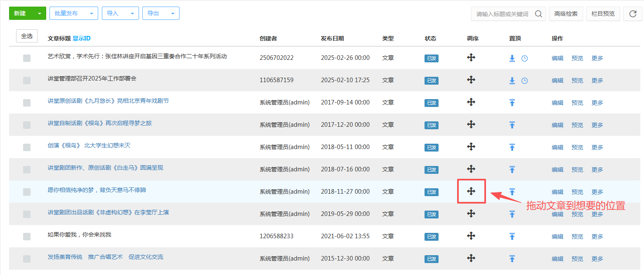Pin 《九月悠长》 article to top
This screenshot has height=275, width=644.
[512, 102]
